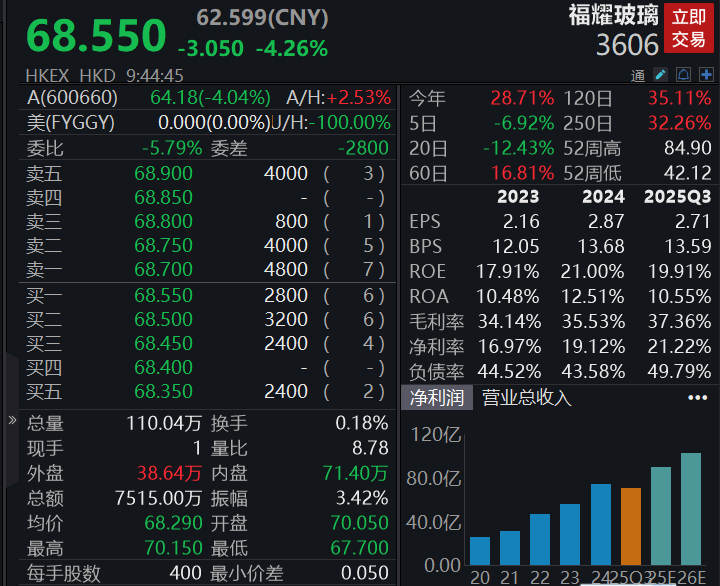
Task: Switch to the 营业总收入 tab
Action: click(x=526, y=397)
